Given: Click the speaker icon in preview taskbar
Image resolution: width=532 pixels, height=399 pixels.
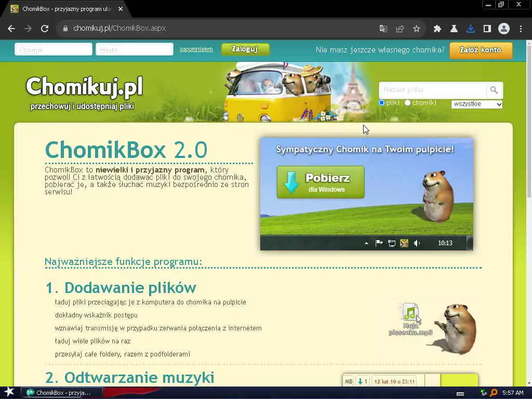Looking at the screenshot, I should [417, 243].
